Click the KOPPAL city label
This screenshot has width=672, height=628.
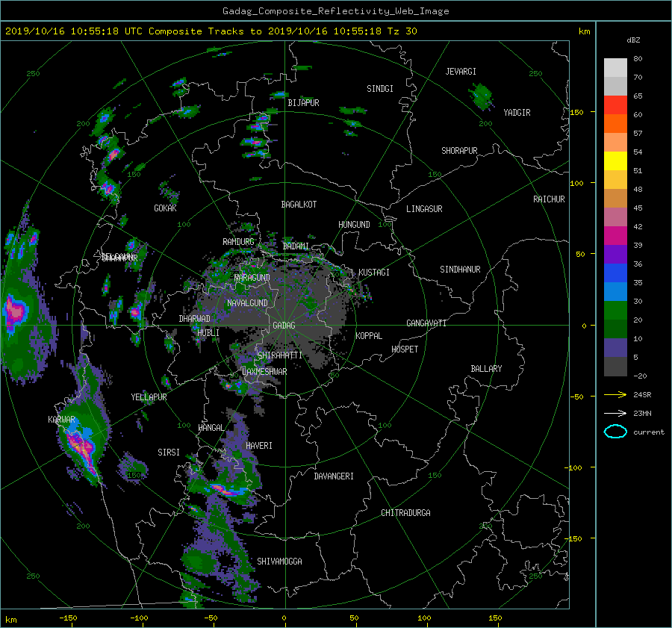click(369, 336)
